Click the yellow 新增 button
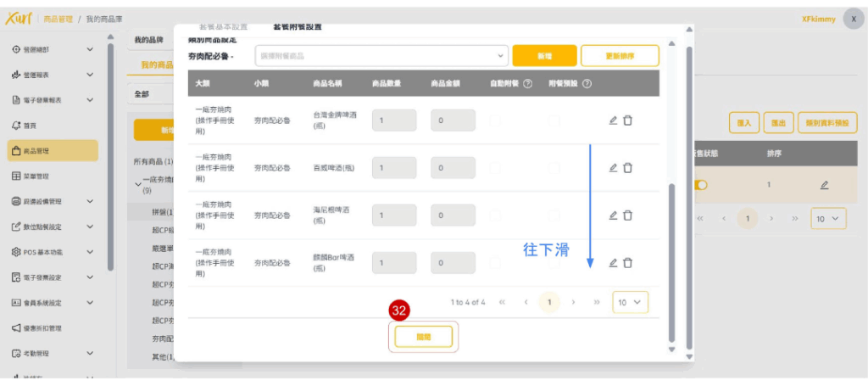 [x=543, y=55]
